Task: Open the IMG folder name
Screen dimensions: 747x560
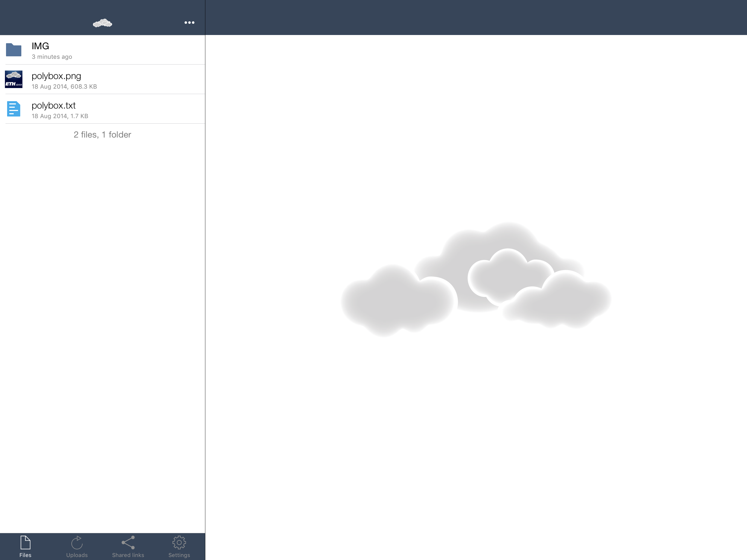Action: pos(40,46)
